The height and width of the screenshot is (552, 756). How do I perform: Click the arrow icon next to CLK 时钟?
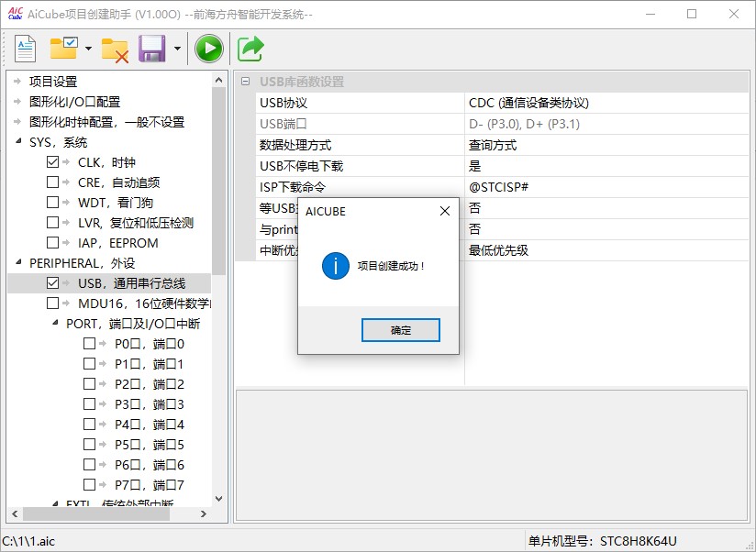click(x=67, y=162)
